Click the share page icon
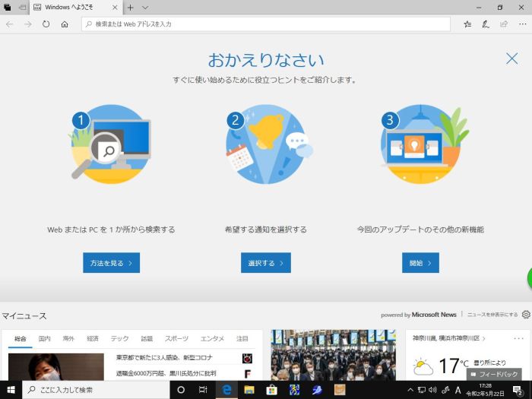Image resolution: width=532 pixels, height=399 pixels. point(503,24)
